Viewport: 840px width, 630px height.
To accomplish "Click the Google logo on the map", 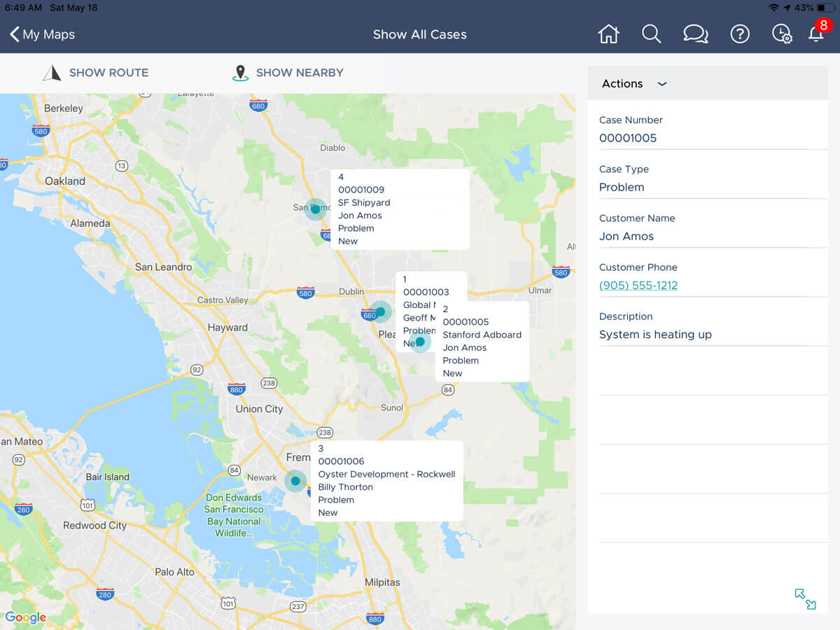I will [26, 617].
